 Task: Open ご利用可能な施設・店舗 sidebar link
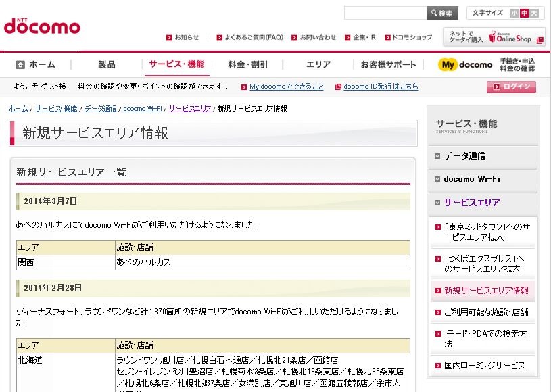tap(486, 312)
